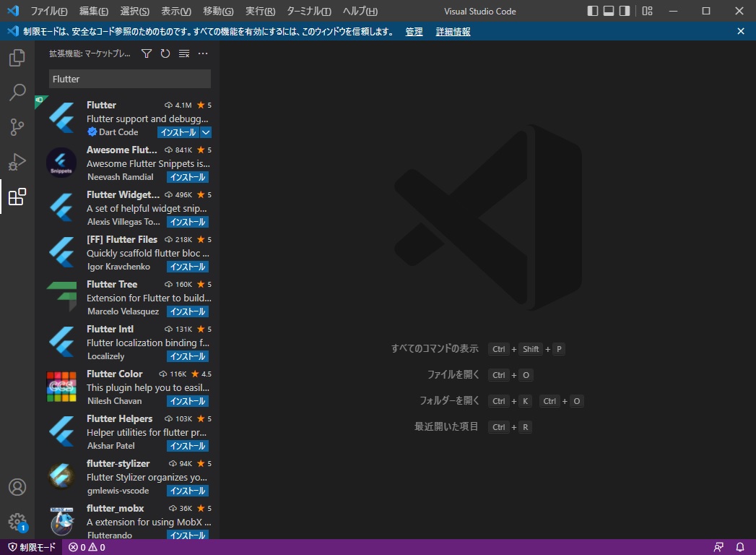Install the Flutter Tree extension
756x555 pixels.
tap(188, 311)
